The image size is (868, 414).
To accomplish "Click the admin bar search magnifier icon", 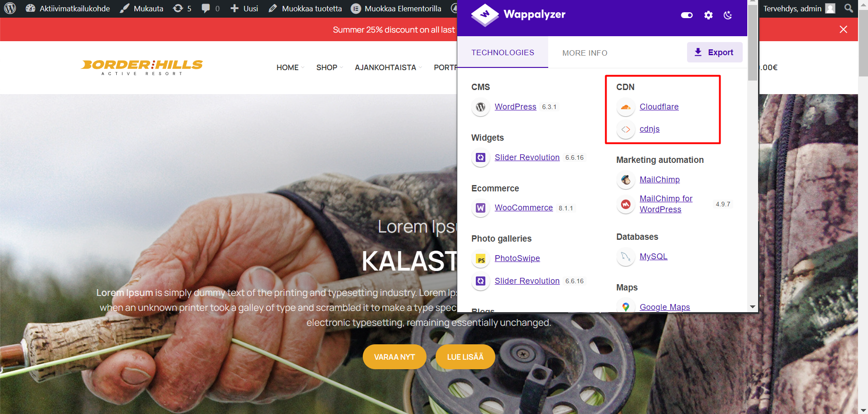I will point(849,8).
